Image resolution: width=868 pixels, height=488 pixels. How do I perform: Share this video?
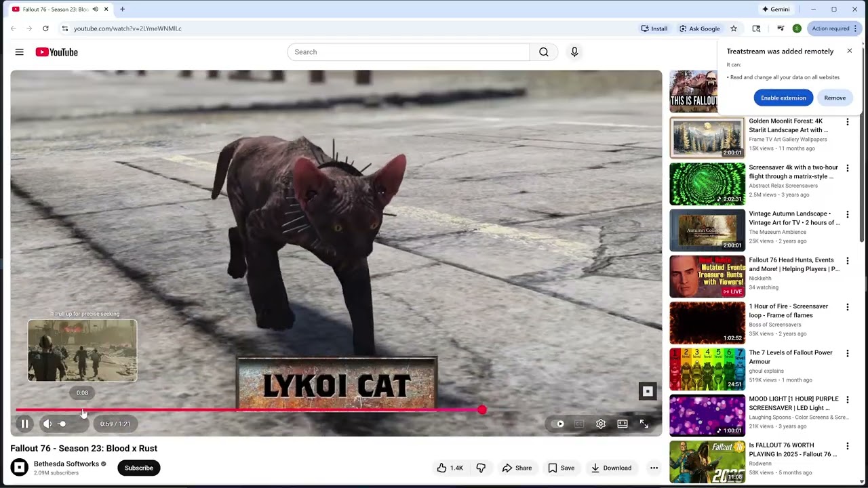point(517,468)
